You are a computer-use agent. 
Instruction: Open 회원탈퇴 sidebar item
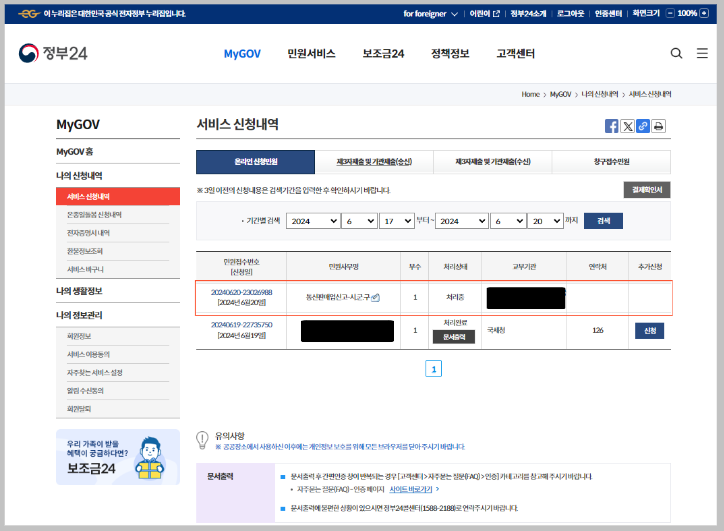(x=79, y=409)
